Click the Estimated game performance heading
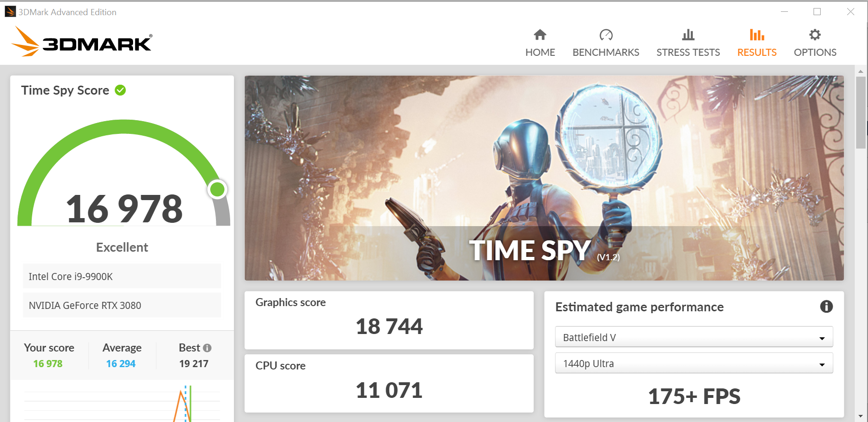The height and width of the screenshot is (422, 868). click(x=639, y=307)
